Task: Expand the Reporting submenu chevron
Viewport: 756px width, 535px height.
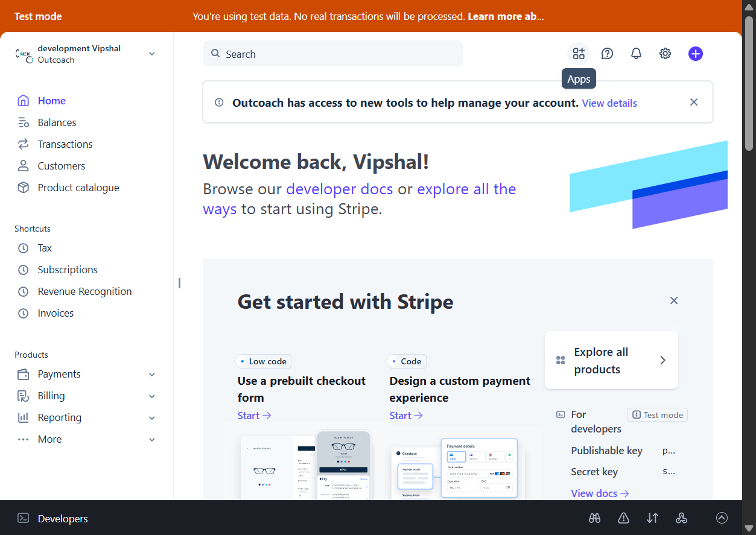Action: point(152,418)
